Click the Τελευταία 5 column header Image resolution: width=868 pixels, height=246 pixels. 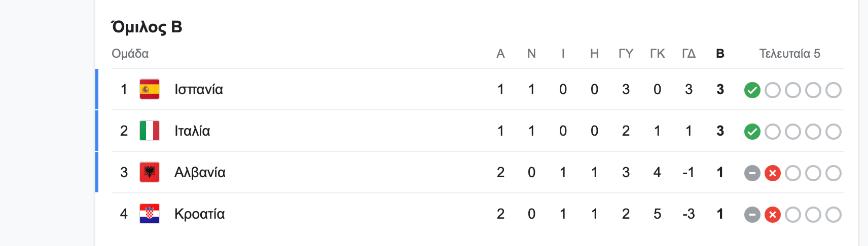click(789, 54)
